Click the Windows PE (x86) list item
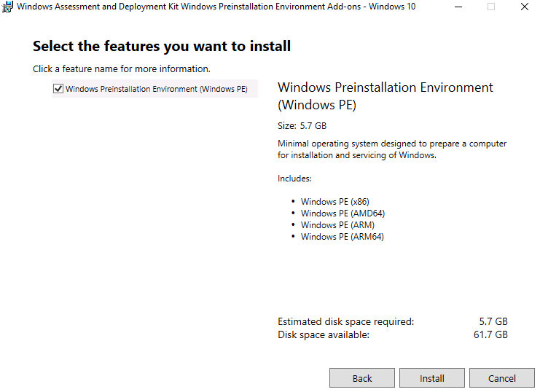The image size is (540, 392). (x=329, y=202)
